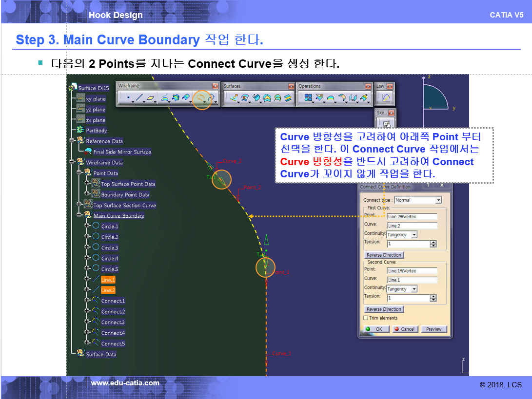Select Connect.3 in the specification tree

(113, 322)
